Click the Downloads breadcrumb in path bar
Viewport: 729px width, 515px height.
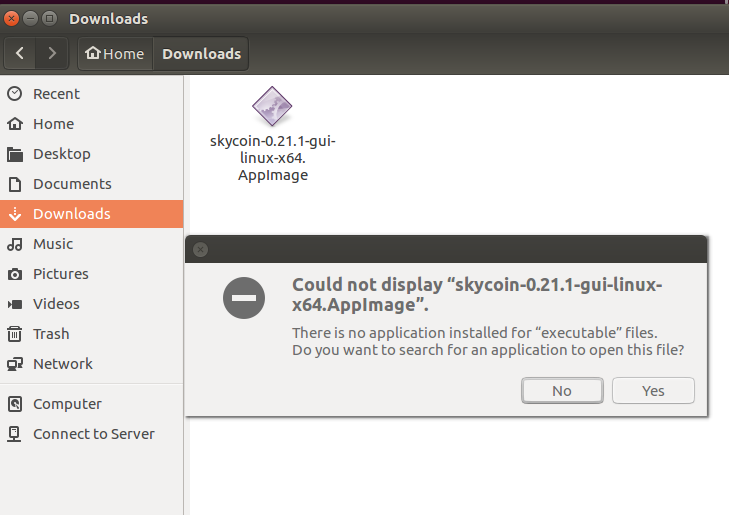(201, 53)
